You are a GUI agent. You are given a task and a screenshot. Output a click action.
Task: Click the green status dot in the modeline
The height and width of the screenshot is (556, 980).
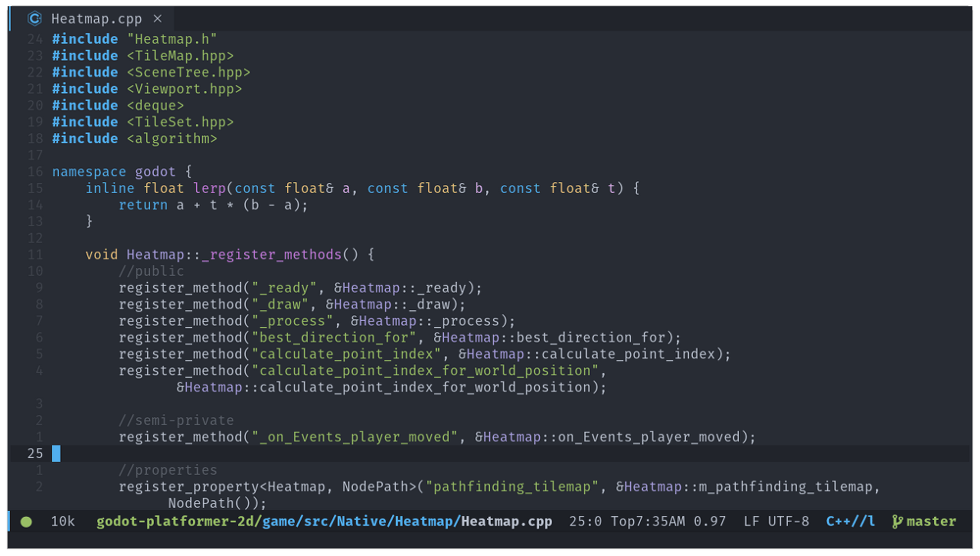[x=26, y=522]
